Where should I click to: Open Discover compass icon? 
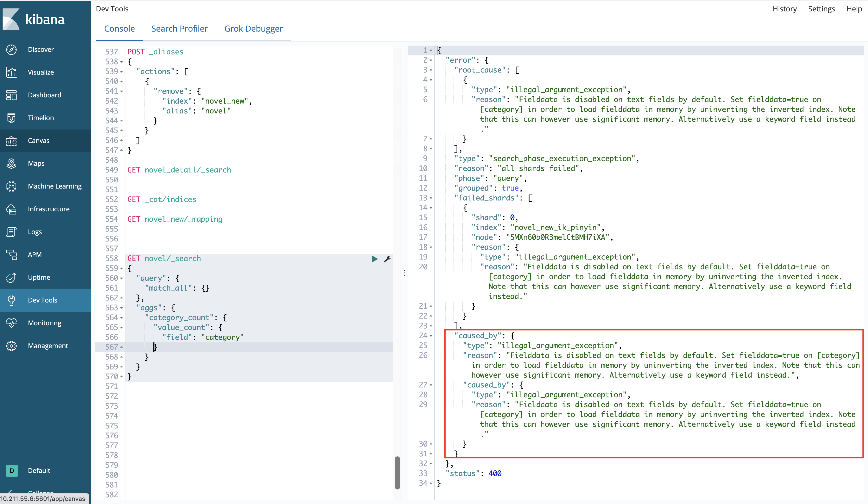click(11, 49)
